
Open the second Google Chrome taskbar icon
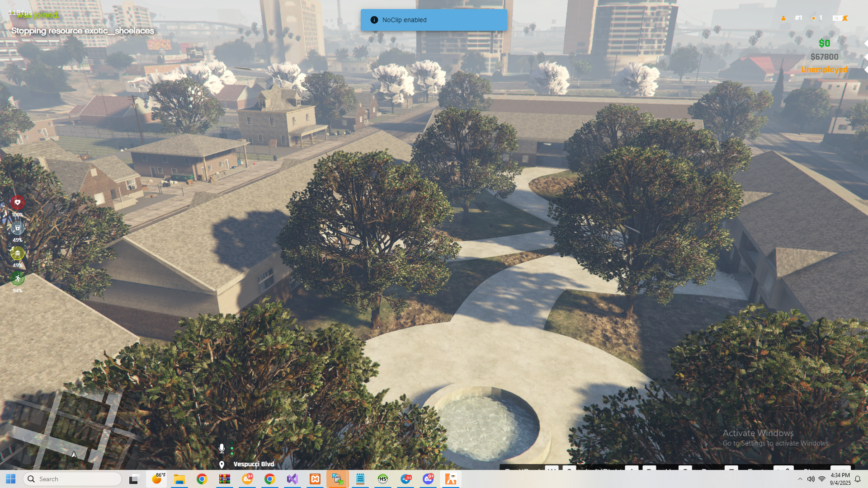270,479
